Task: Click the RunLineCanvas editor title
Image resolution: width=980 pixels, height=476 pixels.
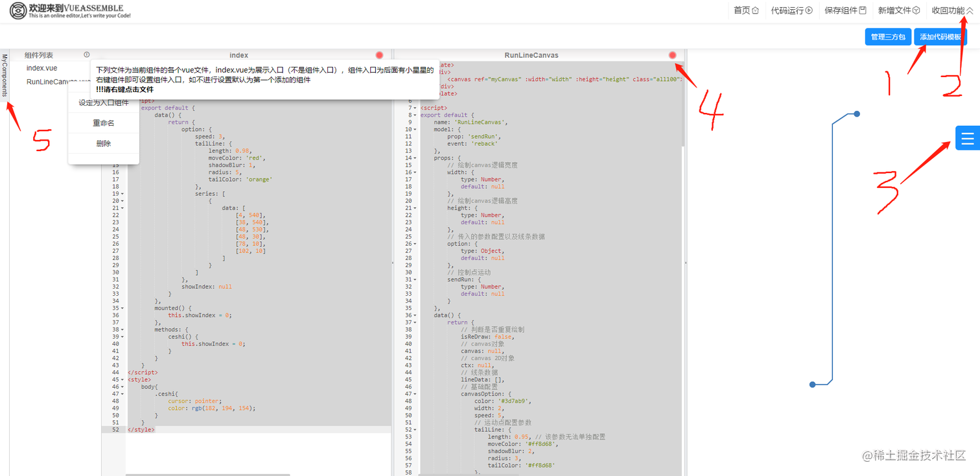Action: 531,55
